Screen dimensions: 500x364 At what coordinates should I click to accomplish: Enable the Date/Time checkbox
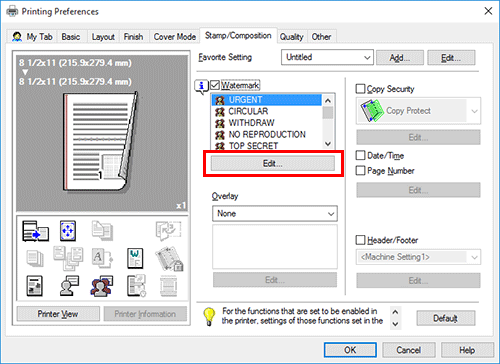coord(360,155)
